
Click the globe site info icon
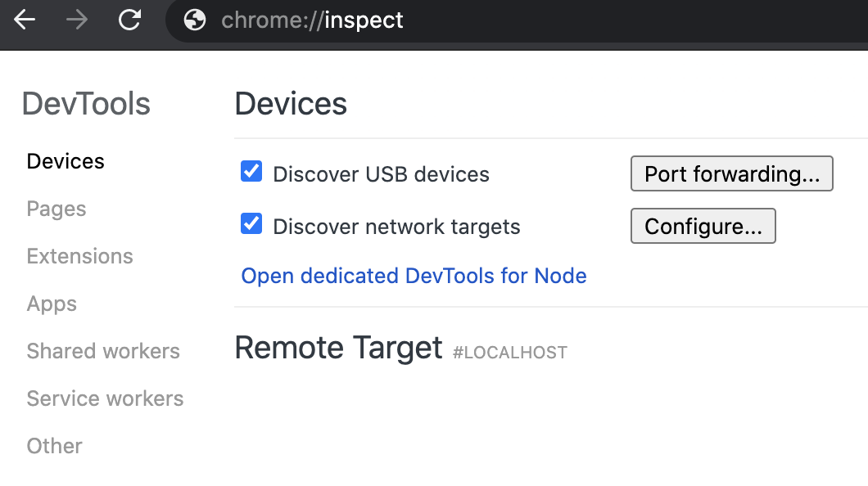[195, 20]
